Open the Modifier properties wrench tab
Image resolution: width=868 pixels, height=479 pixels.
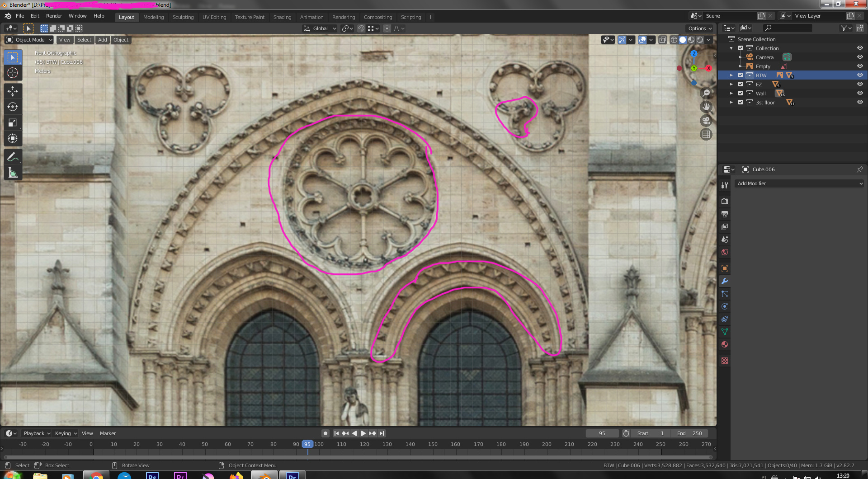[x=725, y=281]
